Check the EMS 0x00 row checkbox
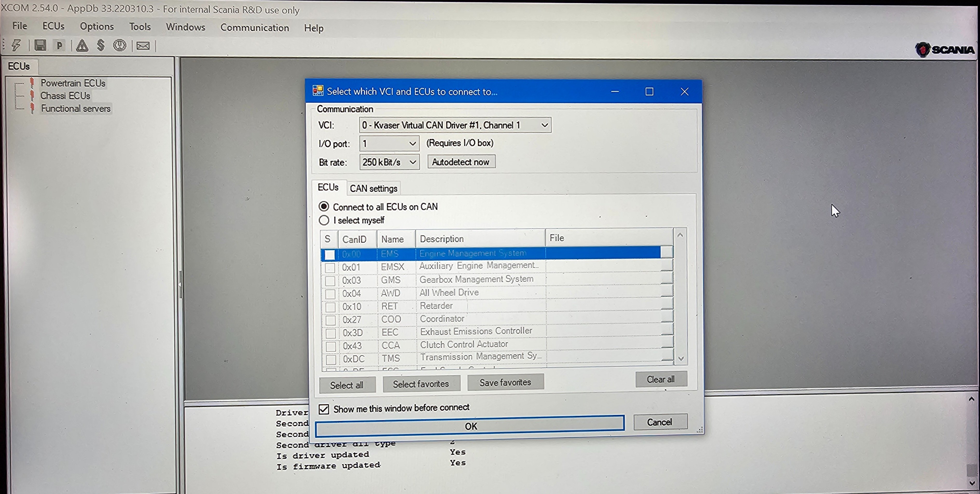The height and width of the screenshot is (494, 980). pos(330,254)
